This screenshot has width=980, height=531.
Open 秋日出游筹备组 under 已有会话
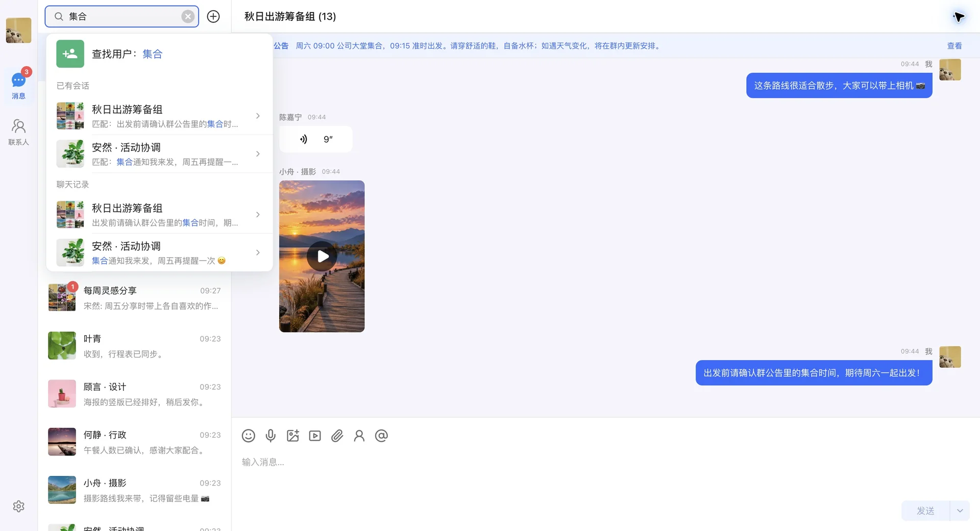click(159, 116)
